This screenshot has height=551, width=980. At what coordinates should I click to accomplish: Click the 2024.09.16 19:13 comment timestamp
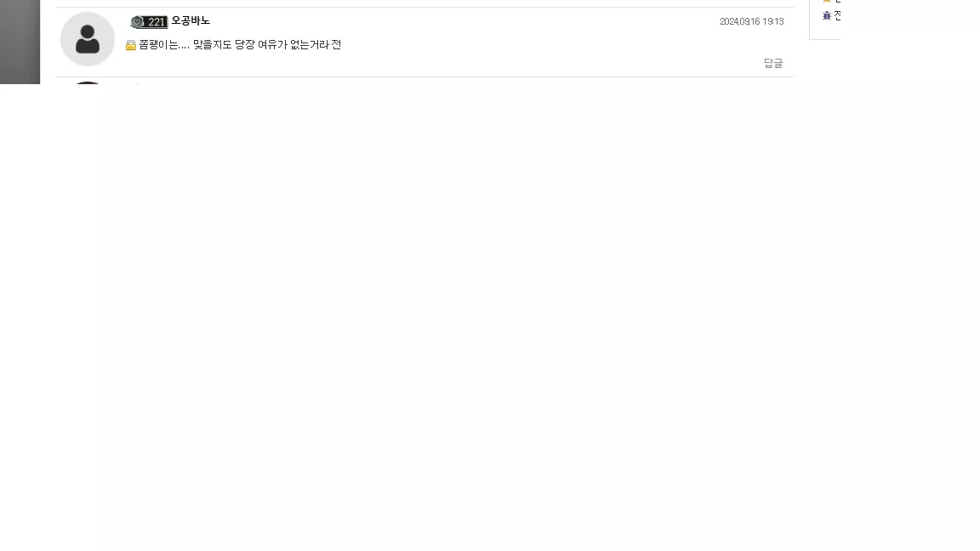(x=751, y=21)
